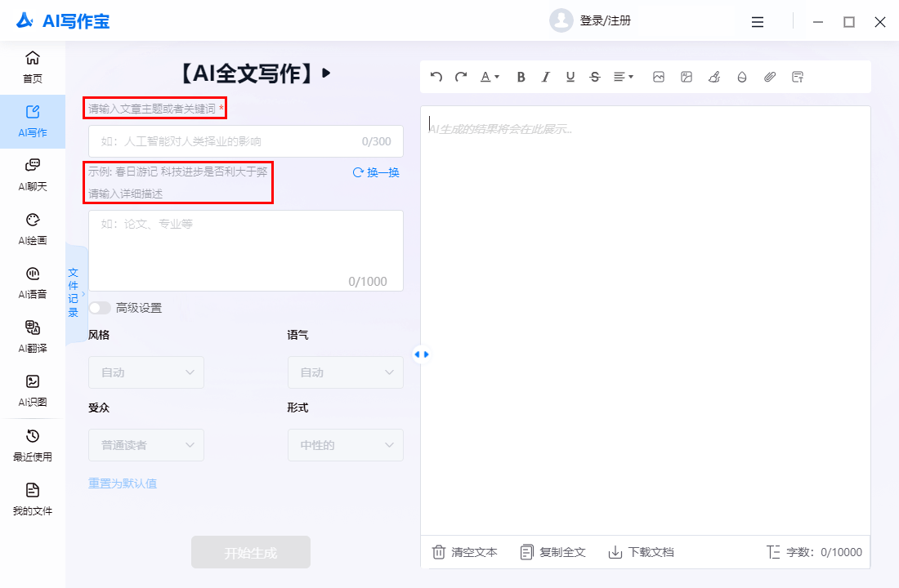Viewport: 899px width, 588px height.
Task: Open the 风格 style dropdown
Action: [x=145, y=372]
